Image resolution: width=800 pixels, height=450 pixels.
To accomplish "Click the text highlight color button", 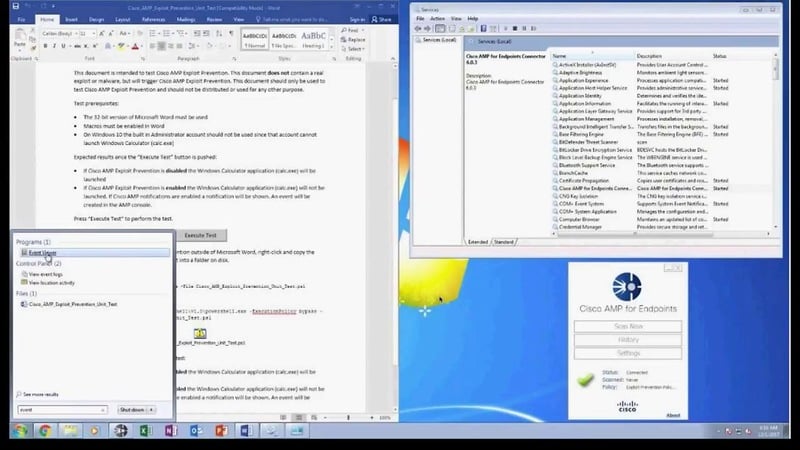I will click(x=121, y=46).
